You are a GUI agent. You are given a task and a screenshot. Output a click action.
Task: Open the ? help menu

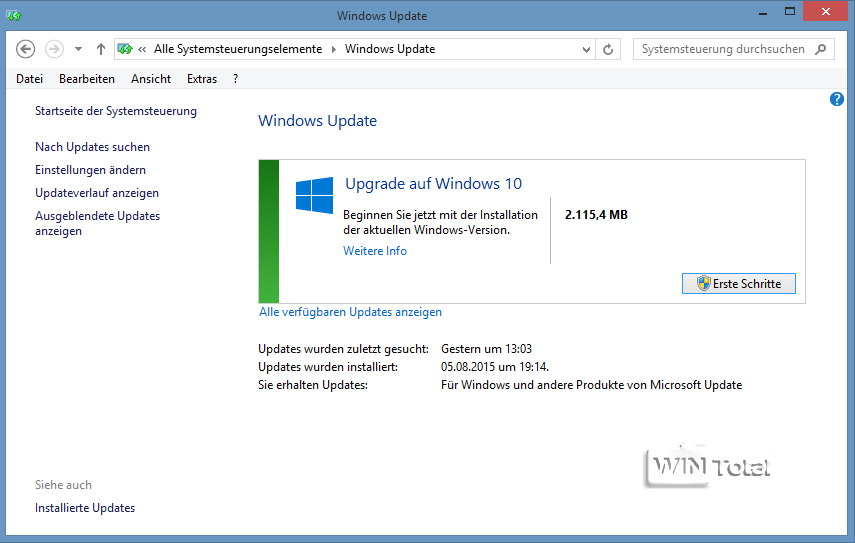(x=235, y=79)
